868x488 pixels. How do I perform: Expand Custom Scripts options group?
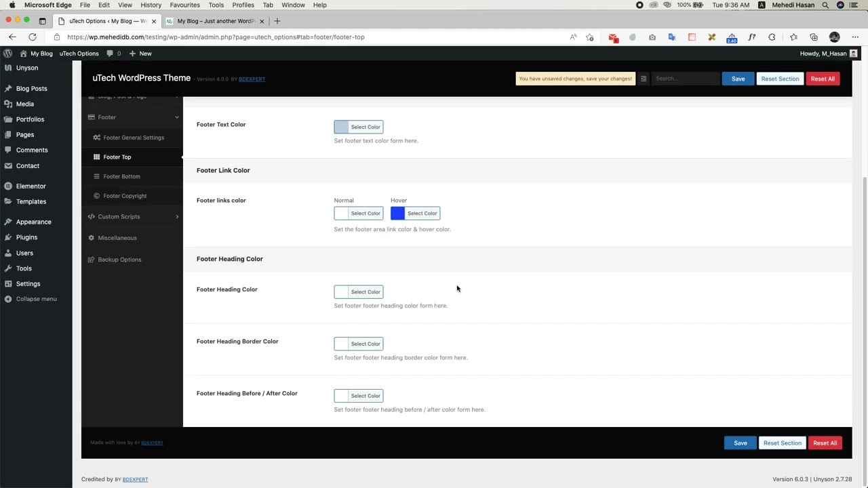(x=132, y=217)
